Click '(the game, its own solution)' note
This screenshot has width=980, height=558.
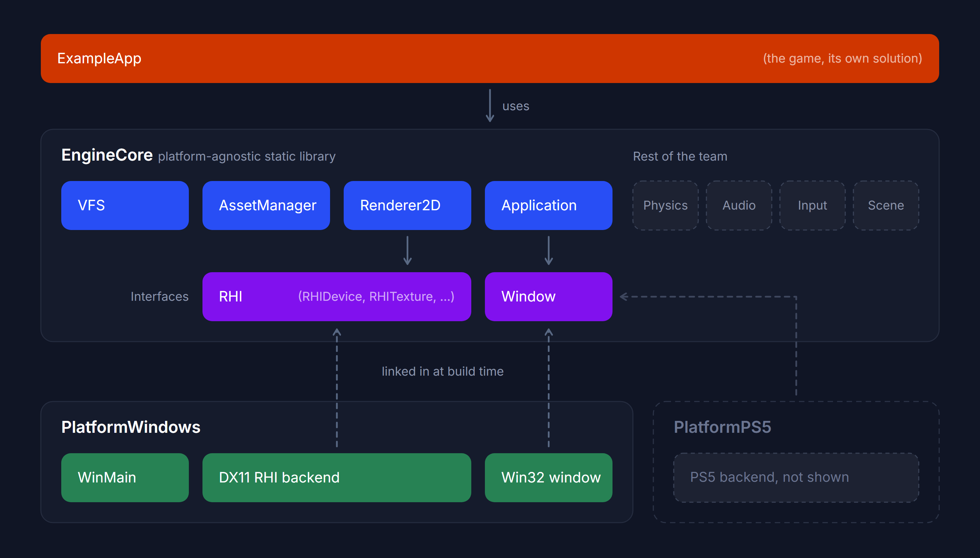point(843,58)
